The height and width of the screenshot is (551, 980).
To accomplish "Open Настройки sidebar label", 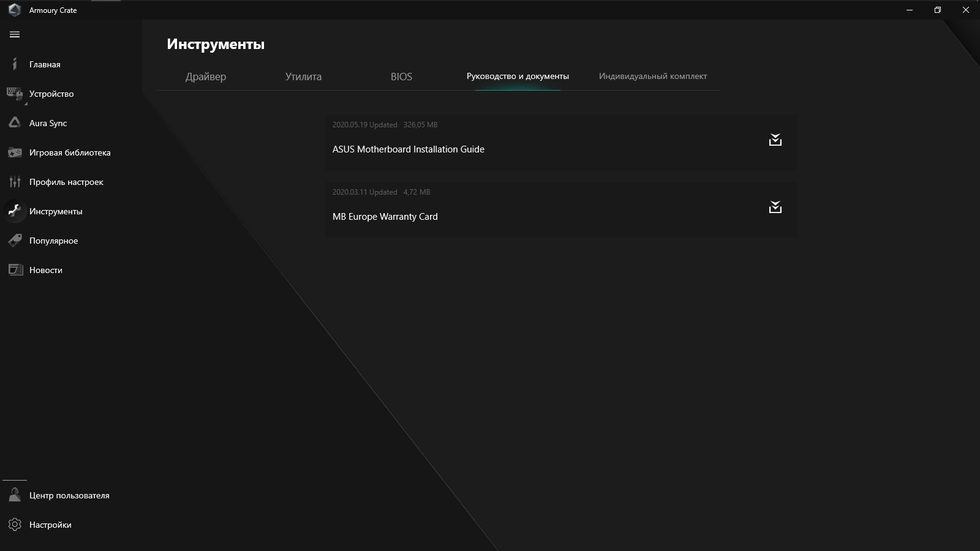I will [x=50, y=525].
